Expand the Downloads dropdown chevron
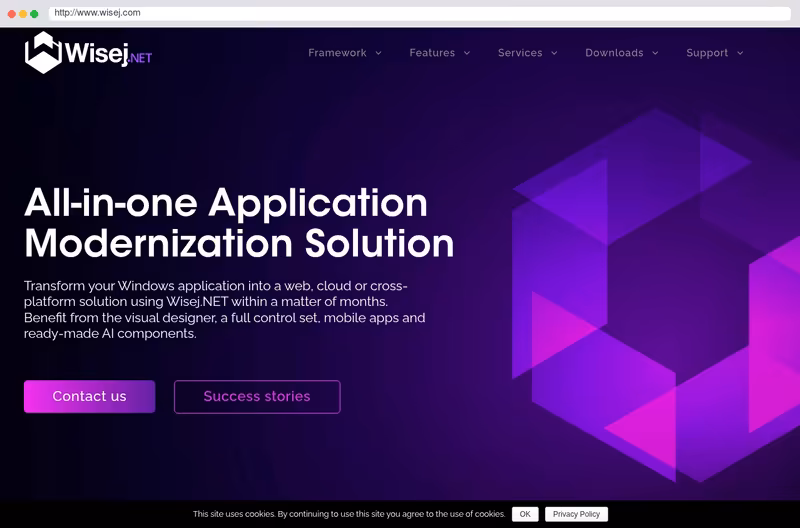 click(655, 53)
